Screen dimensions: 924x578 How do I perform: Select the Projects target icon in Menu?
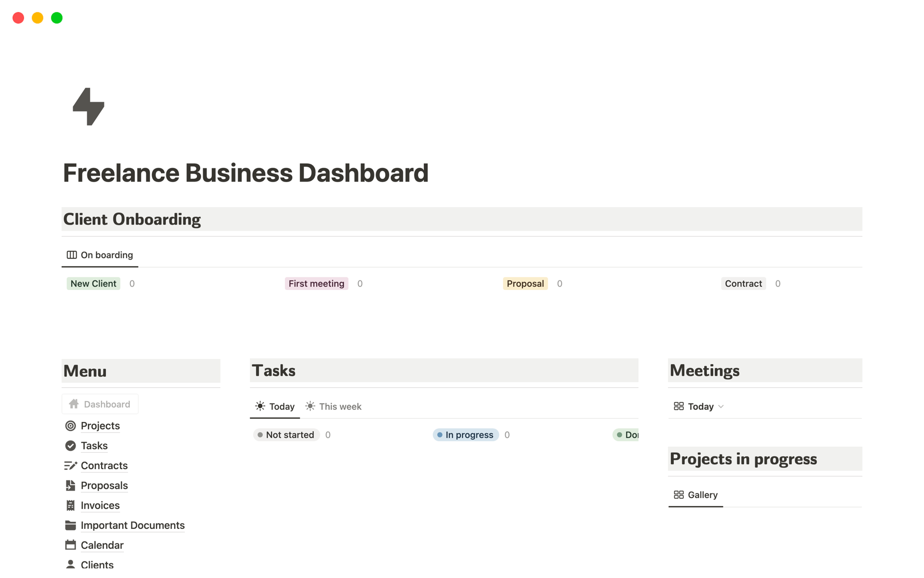(x=70, y=426)
